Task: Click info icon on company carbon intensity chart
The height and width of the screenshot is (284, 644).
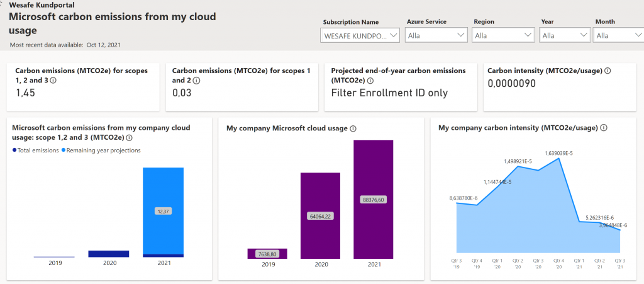Action: [x=604, y=128]
